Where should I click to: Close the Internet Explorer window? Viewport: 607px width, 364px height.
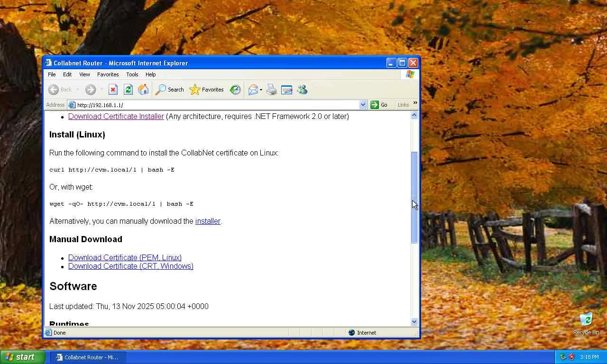(413, 63)
